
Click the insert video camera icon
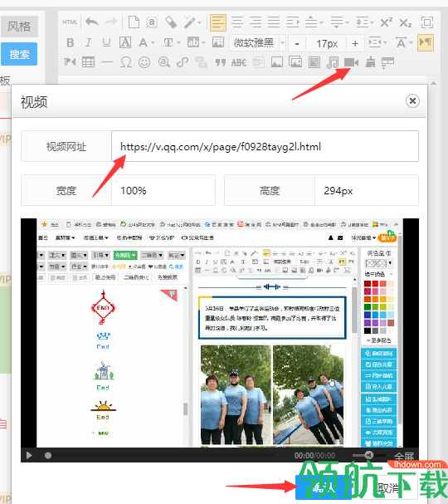coord(351,62)
